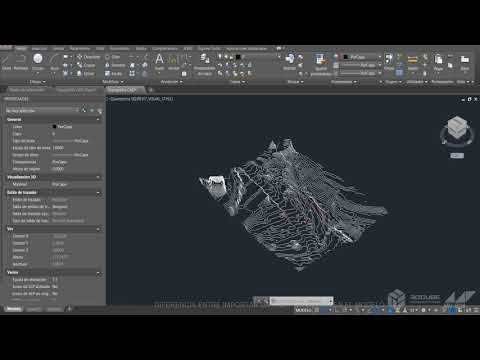Expand the Bloque panel flyout
The image size is (480, 360).
pos(295,82)
